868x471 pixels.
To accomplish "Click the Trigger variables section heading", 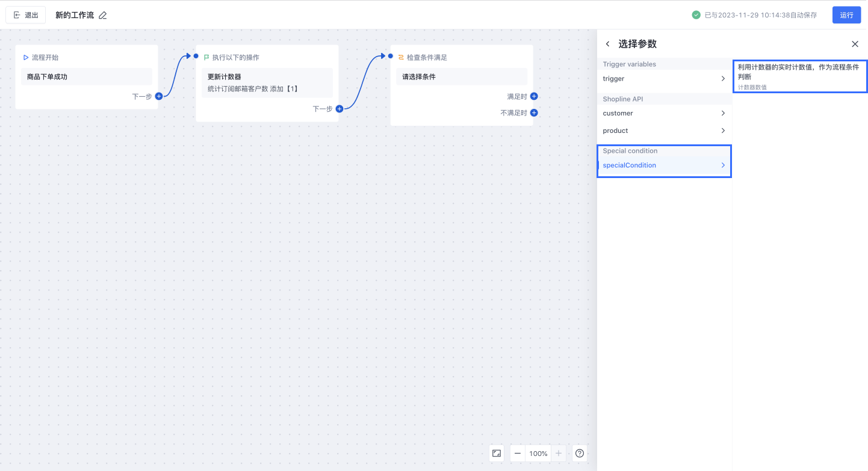I will pyautogui.click(x=630, y=64).
